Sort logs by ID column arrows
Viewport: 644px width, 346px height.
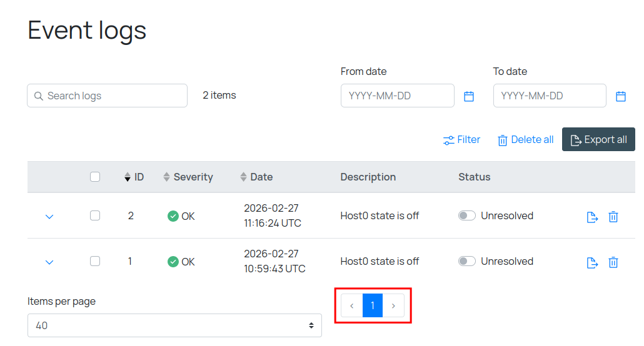click(128, 177)
